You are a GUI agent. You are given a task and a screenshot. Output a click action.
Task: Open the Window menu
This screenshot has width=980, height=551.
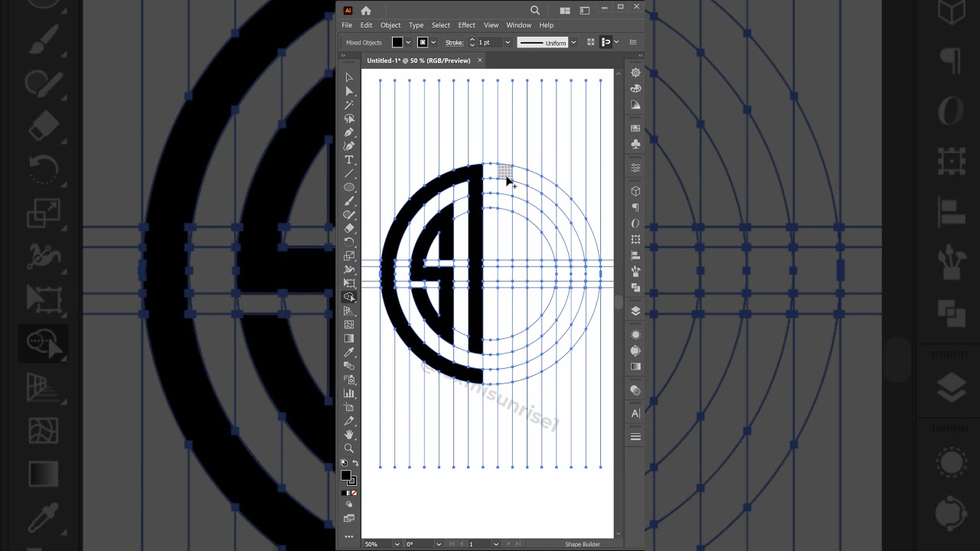pyautogui.click(x=518, y=25)
